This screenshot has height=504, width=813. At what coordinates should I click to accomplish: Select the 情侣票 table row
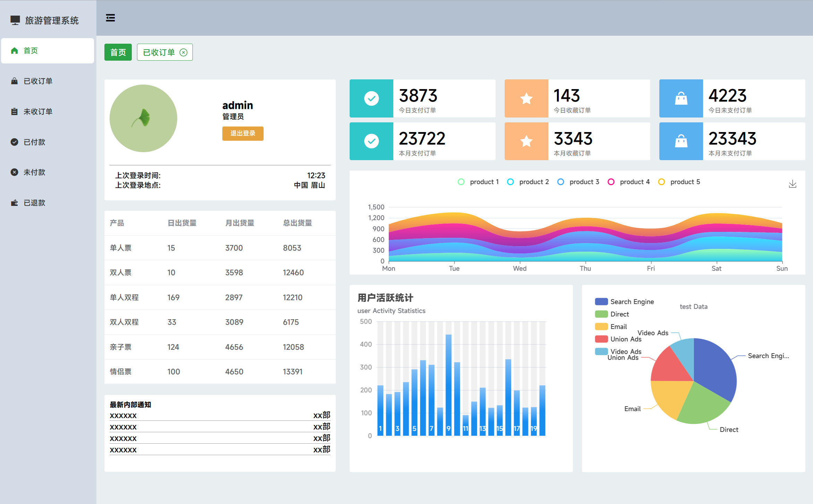tap(220, 372)
